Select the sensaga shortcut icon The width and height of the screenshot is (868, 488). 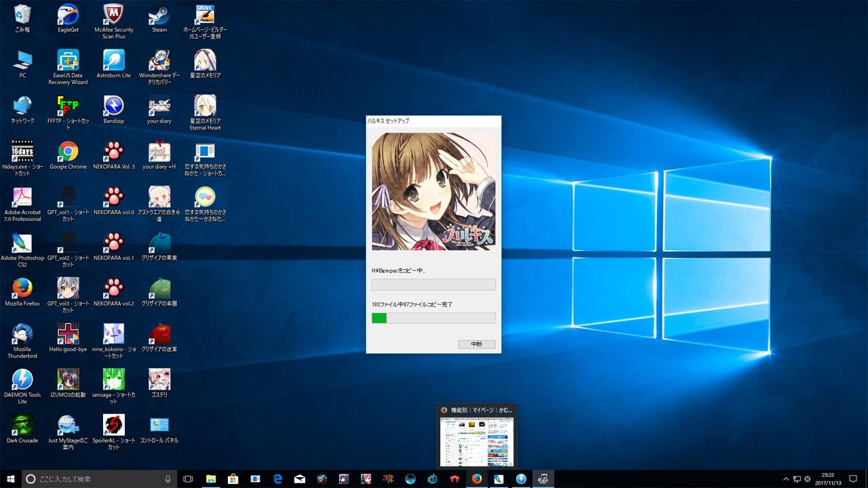[x=113, y=386]
